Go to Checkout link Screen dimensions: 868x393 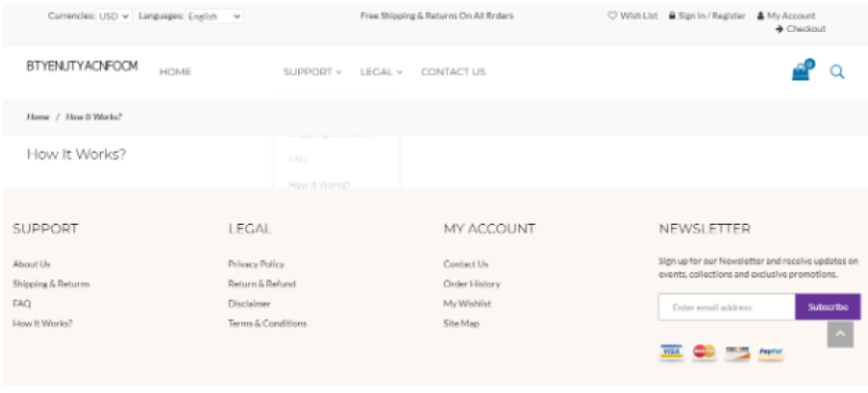click(x=806, y=29)
